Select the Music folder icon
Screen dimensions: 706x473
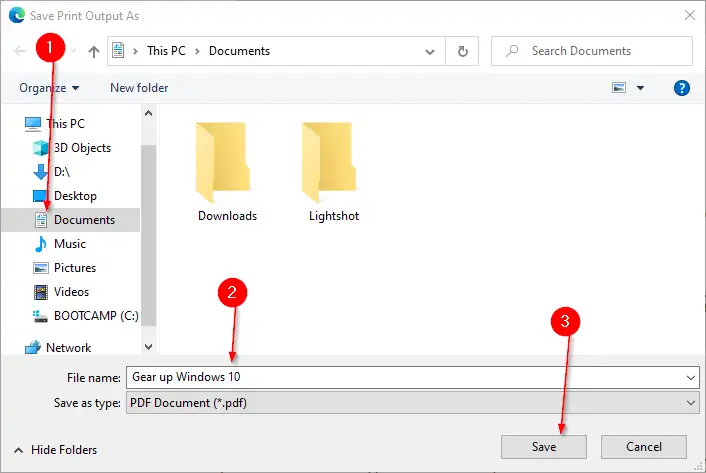[x=41, y=244]
